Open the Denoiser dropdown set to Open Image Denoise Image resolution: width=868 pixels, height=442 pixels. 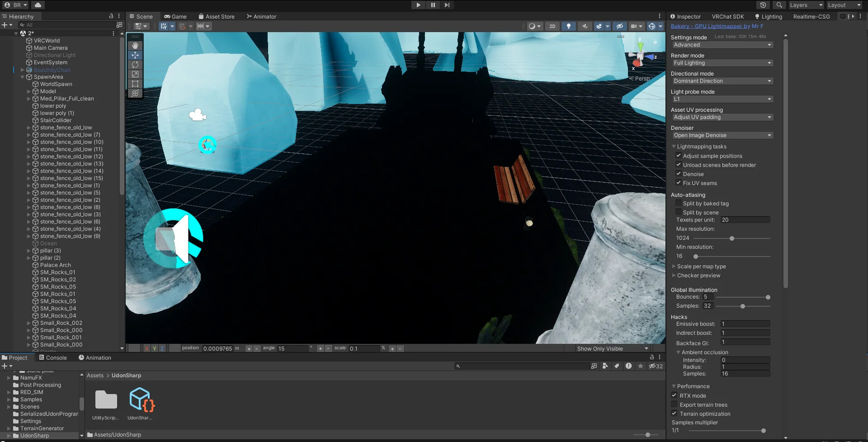point(722,135)
